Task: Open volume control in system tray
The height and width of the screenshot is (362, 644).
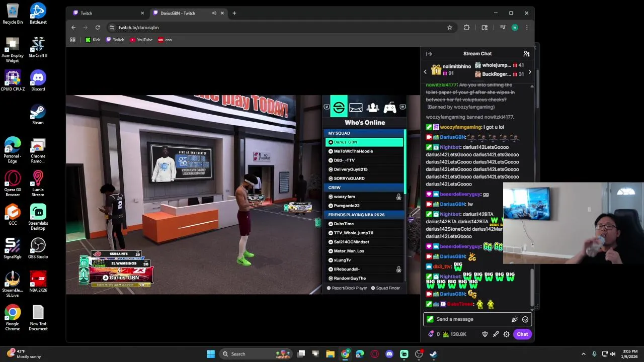Action: click(613, 354)
